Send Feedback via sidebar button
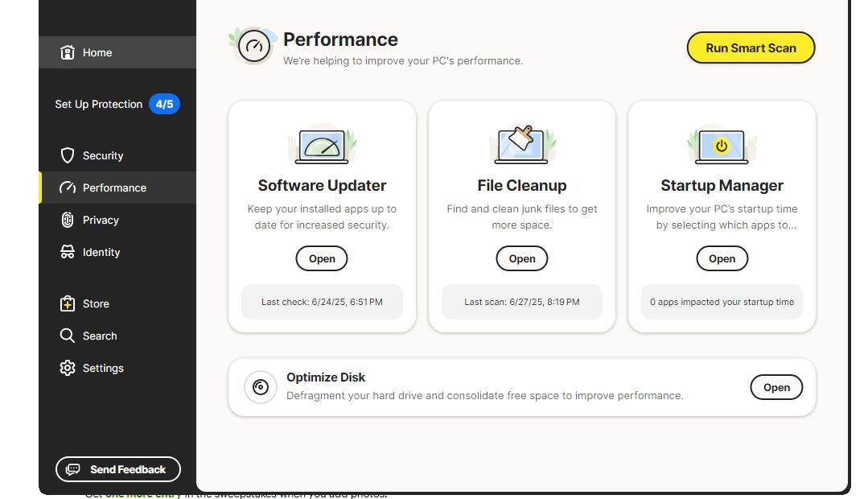Viewport: 868px width, 499px height. pos(118,469)
